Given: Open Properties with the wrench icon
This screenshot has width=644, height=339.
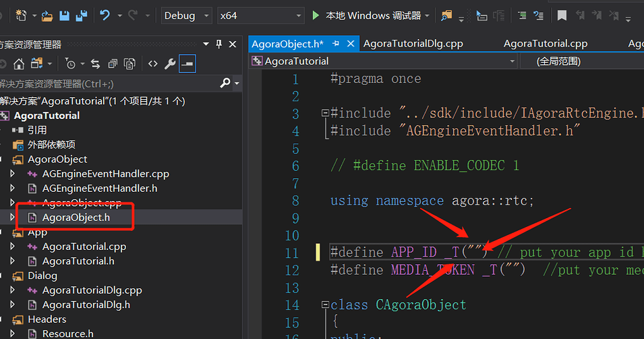Looking at the screenshot, I should tap(170, 63).
